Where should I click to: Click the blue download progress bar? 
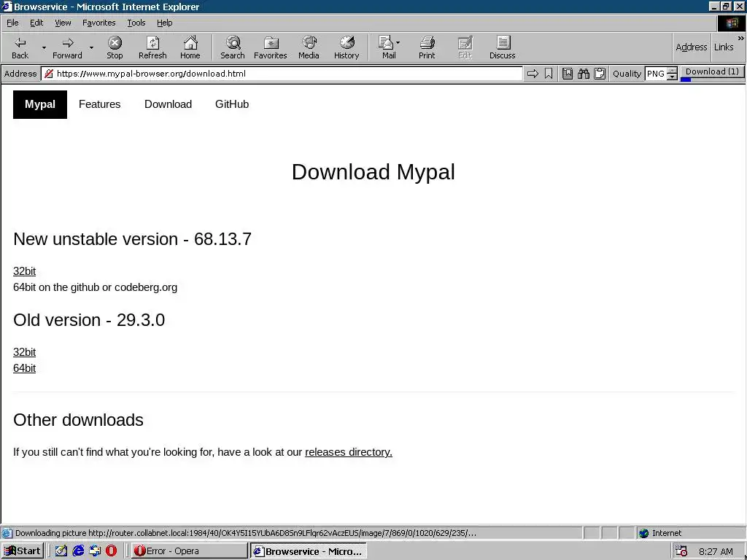coord(686,80)
